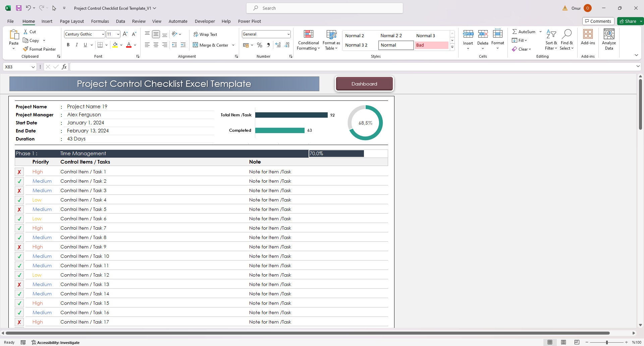
Task: Click the Cut scissors icon
Action: tap(25, 32)
